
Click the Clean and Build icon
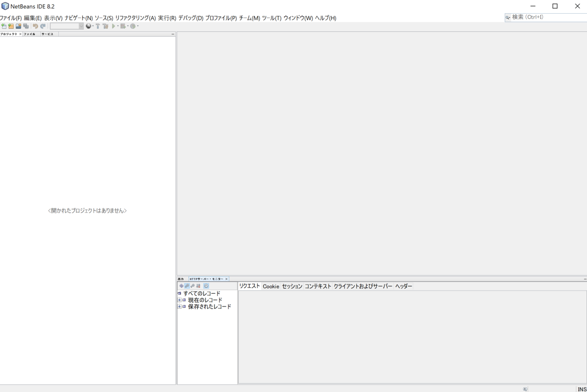click(105, 26)
